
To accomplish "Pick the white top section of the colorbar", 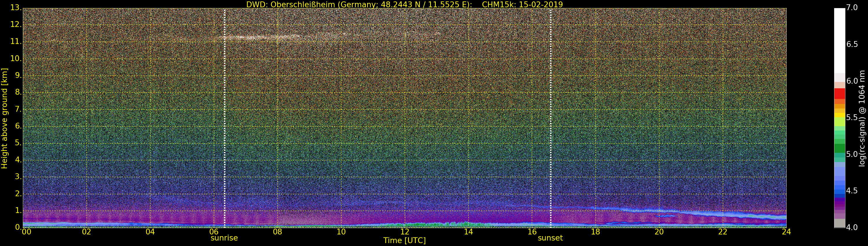I will (839, 41).
